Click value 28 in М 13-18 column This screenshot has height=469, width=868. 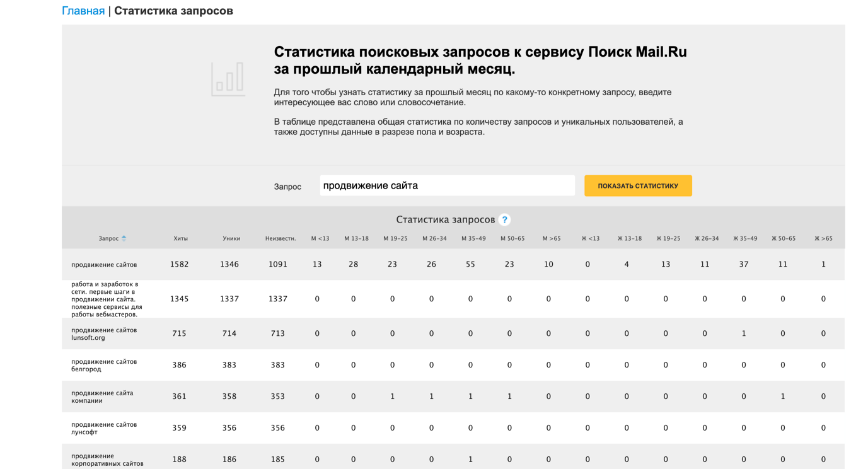click(x=353, y=264)
